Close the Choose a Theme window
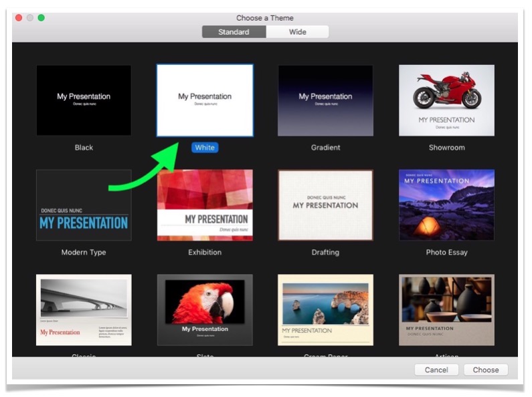Image resolution: width=532 pixels, height=397 pixels. [19, 17]
